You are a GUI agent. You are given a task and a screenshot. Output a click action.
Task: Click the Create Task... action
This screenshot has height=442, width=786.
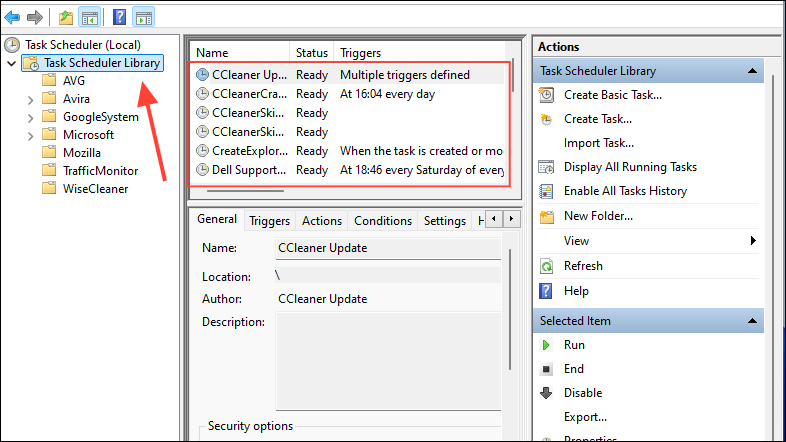(598, 119)
